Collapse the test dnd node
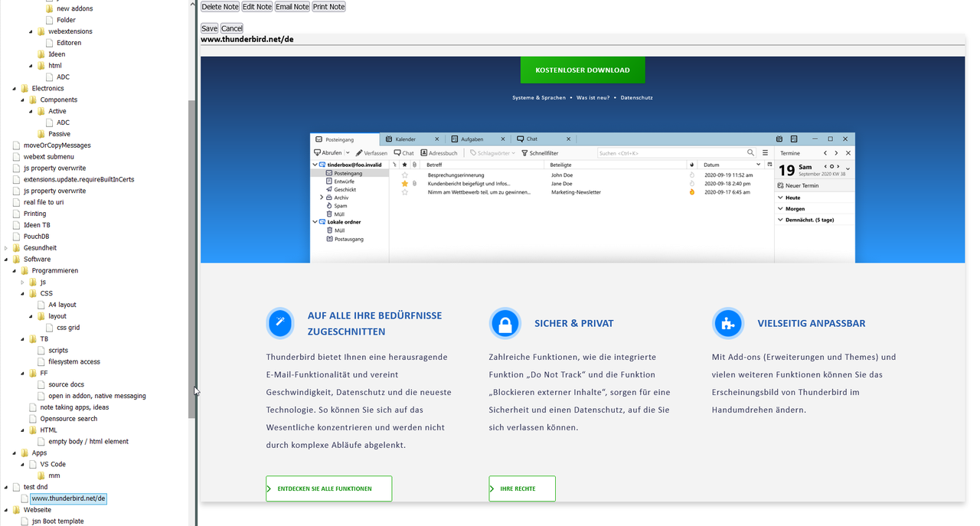The image size is (980, 526). [x=6, y=487]
